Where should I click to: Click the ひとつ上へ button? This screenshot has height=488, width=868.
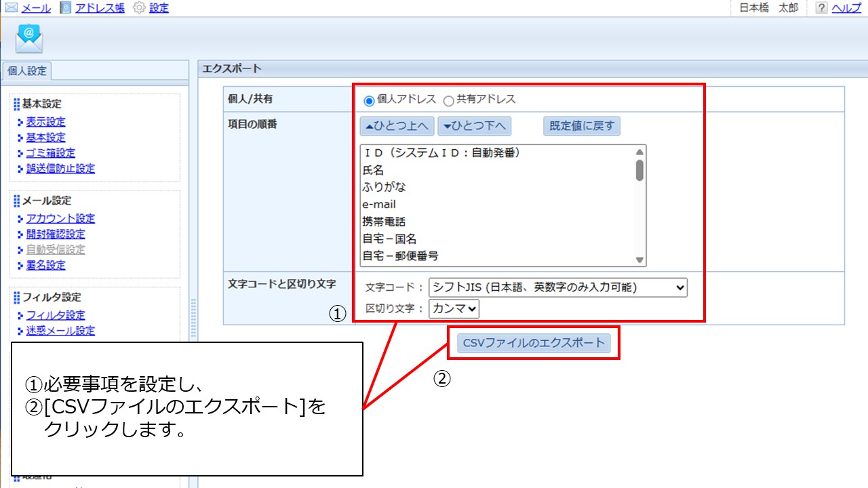click(x=397, y=126)
